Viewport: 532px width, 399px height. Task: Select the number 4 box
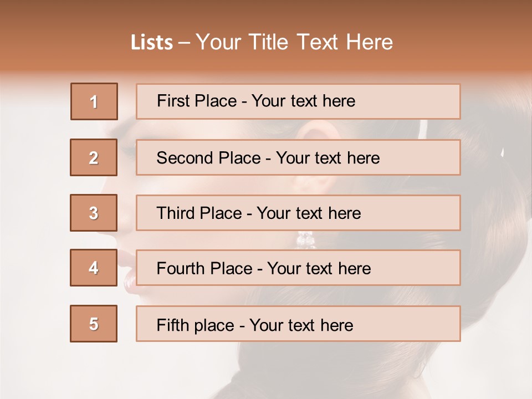tap(94, 268)
